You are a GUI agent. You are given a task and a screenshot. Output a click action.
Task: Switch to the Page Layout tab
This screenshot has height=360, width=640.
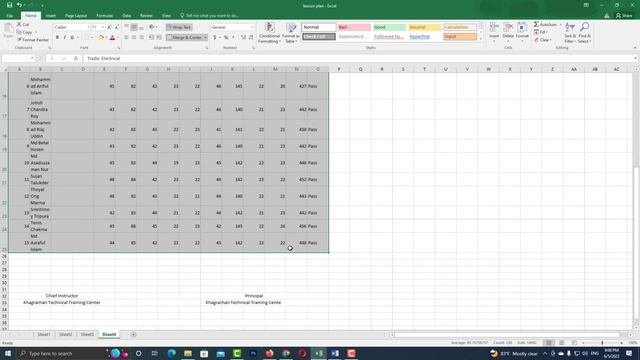click(76, 16)
